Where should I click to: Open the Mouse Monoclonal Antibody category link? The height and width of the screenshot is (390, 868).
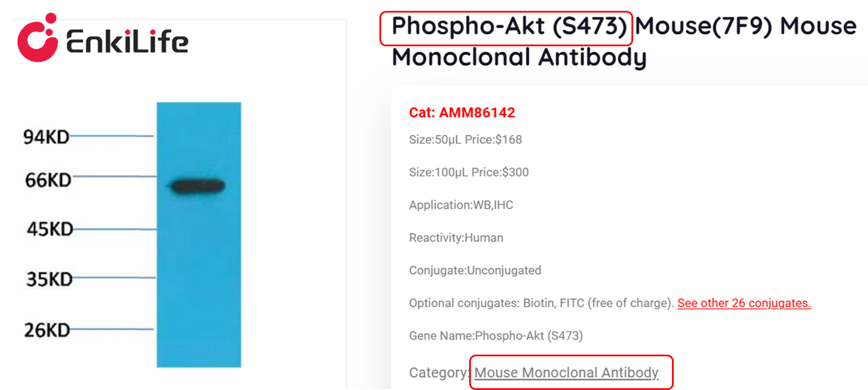(566, 373)
